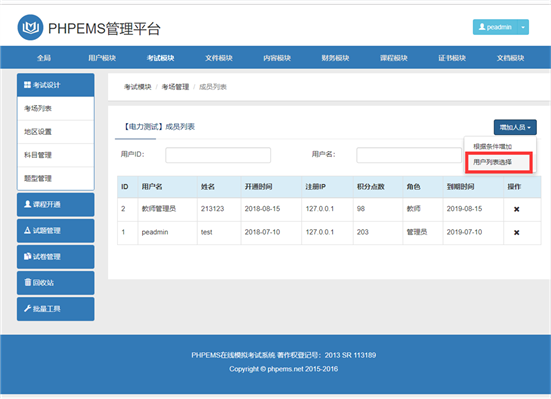This screenshot has width=551, height=399.
Task: Select the 【电力测试】成员列表 tab
Action: point(158,127)
